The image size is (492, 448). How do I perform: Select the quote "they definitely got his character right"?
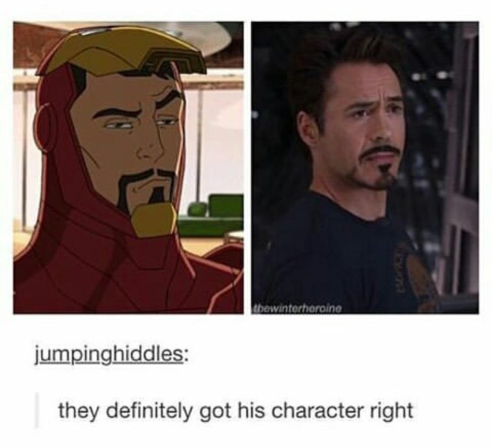235,410
